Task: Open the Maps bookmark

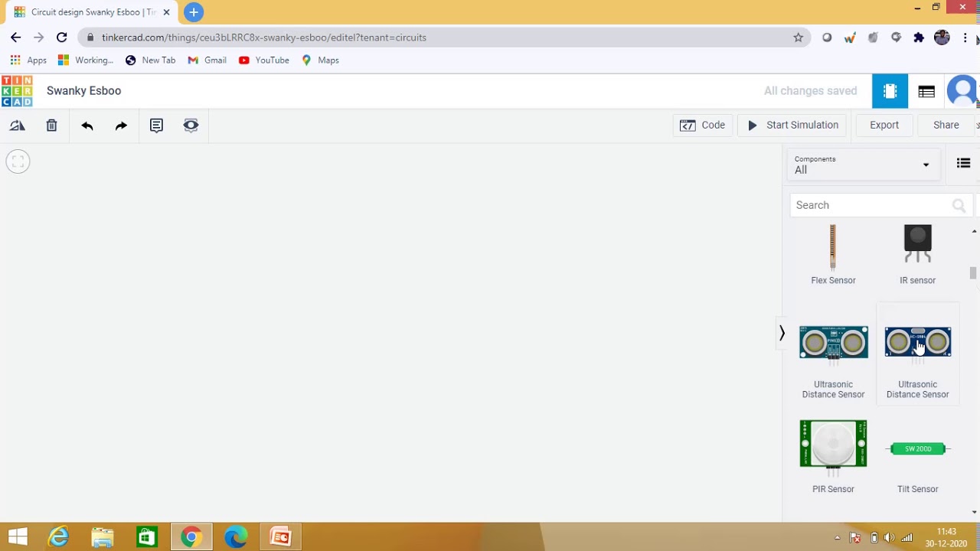Action: 321,60
